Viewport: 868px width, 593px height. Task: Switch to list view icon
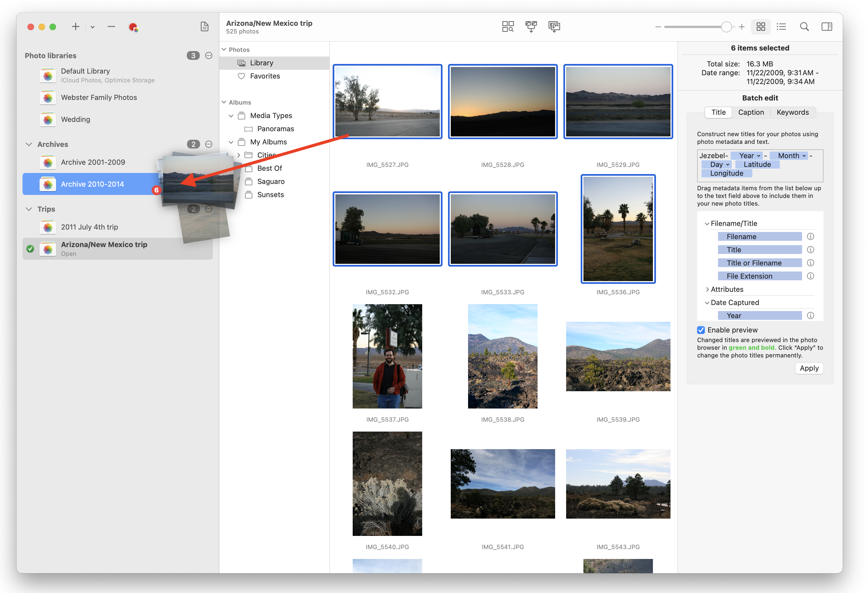tap(781, 27)
